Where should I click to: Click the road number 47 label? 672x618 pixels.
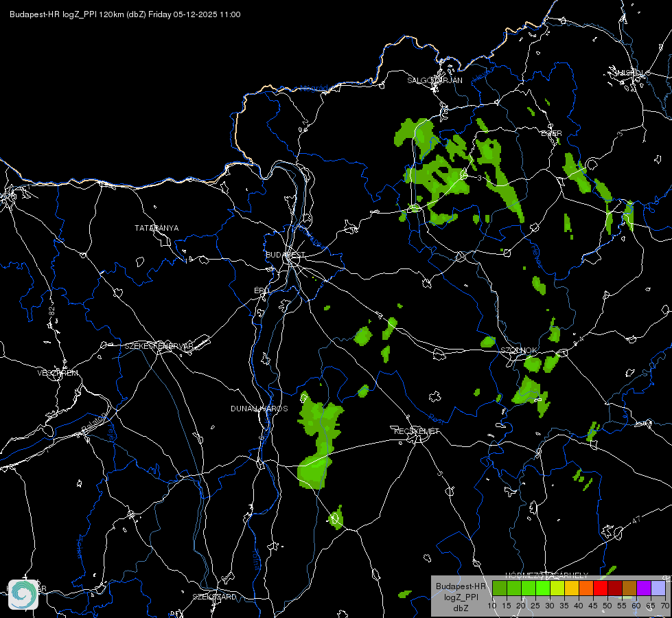636,520
